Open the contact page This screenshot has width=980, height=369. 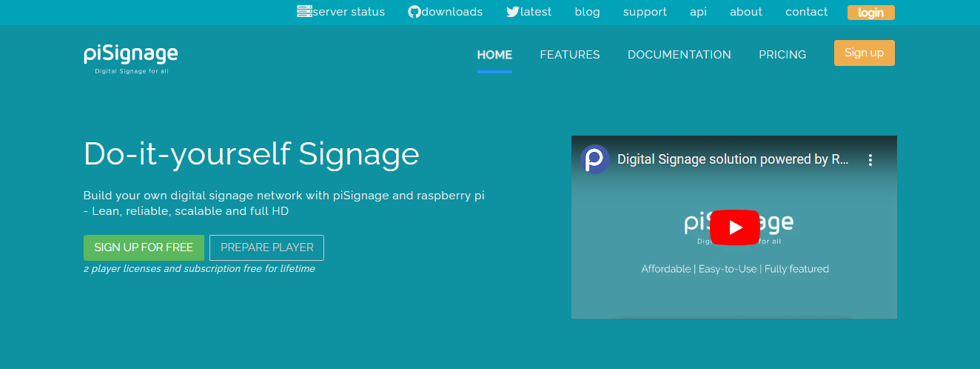(x=807, y=12)
